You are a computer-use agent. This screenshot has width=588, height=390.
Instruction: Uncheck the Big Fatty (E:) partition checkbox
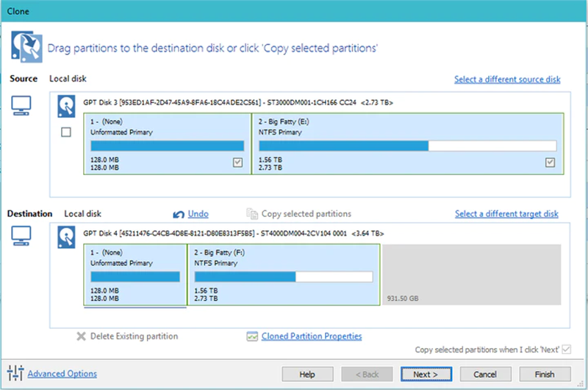(550, 163)
